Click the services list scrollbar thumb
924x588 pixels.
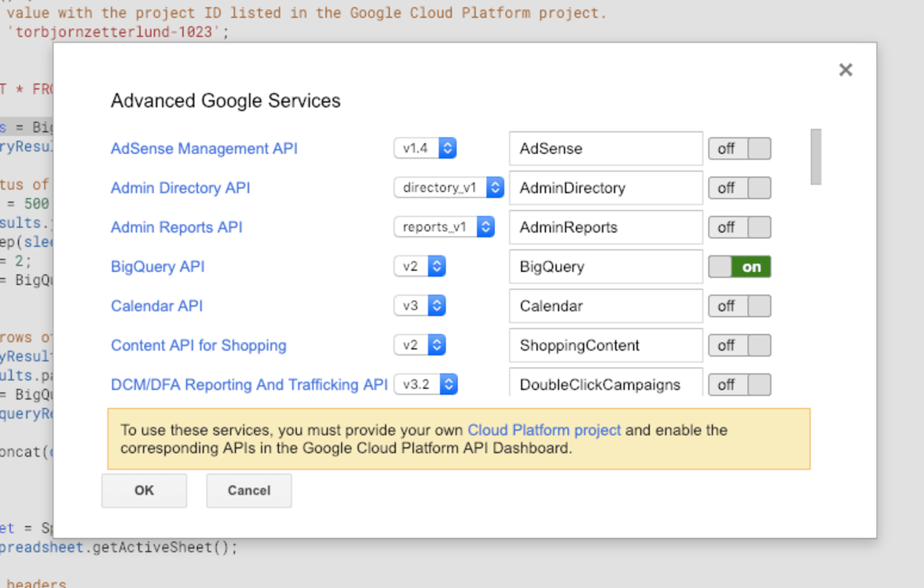tap(816, 157)
